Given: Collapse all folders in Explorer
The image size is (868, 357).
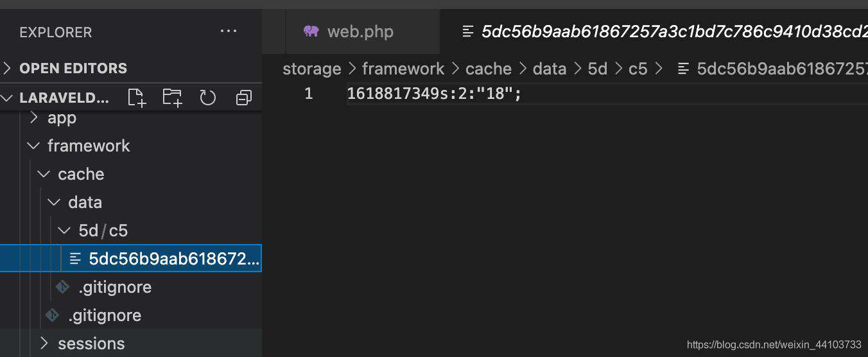Looking at the screenshot, I should (243, 98).
